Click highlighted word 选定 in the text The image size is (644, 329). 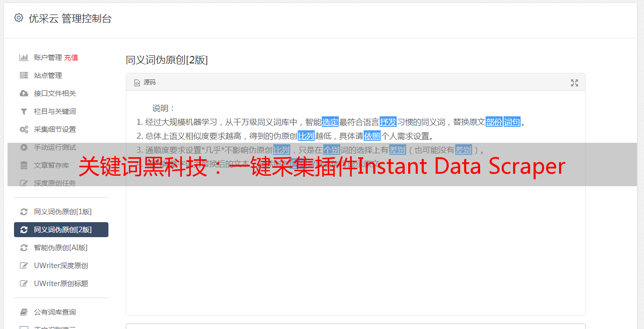[330, 122]
